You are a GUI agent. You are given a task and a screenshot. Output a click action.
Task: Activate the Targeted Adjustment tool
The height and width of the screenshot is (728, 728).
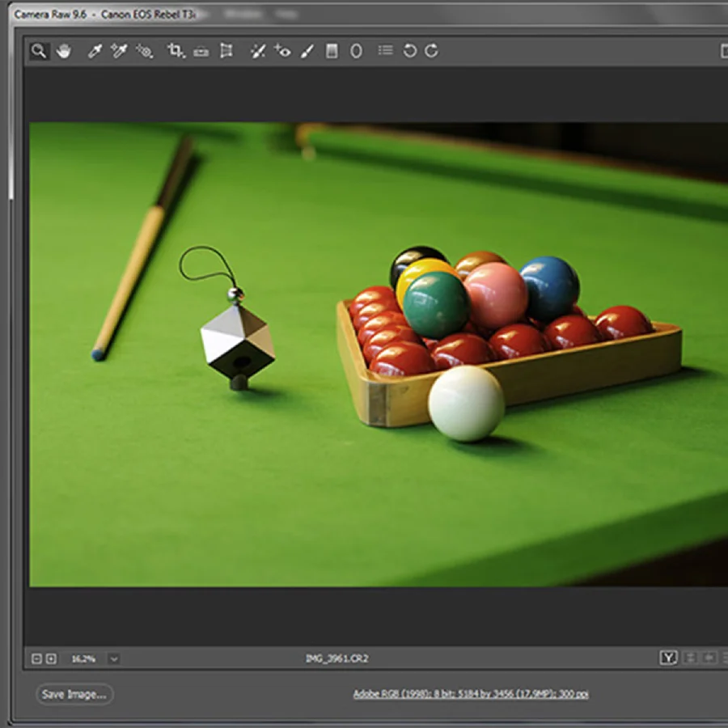pos(145,51)
